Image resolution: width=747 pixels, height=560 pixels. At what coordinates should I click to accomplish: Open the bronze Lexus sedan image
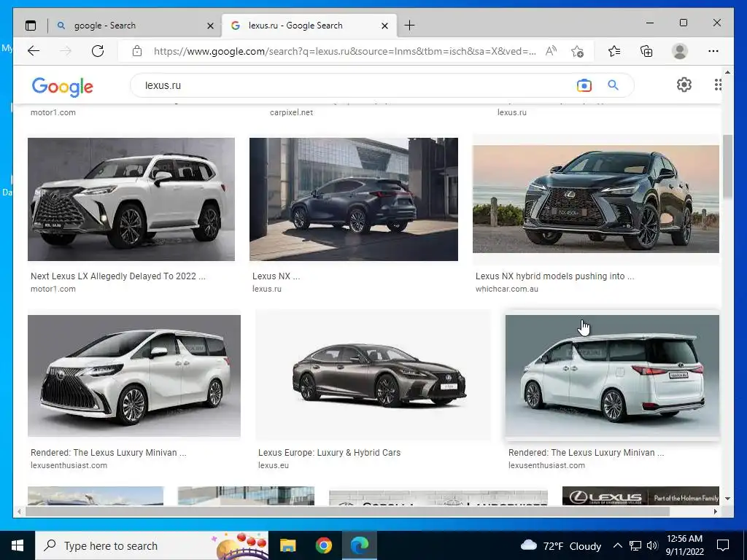373,375
